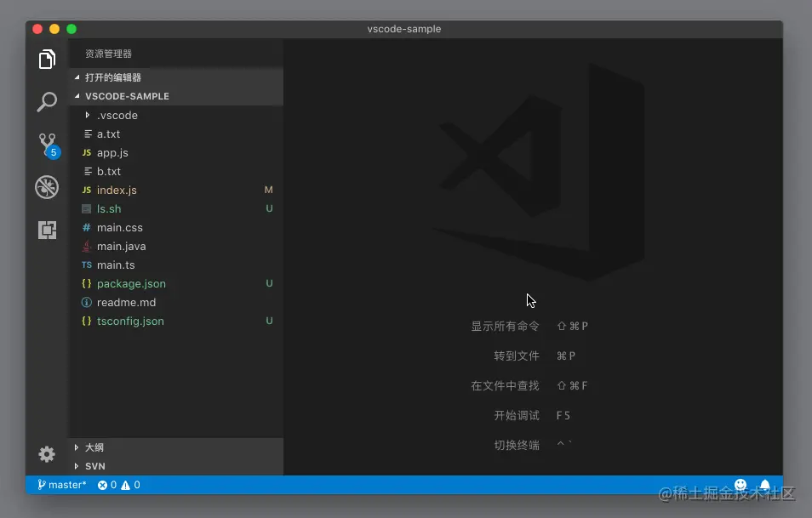Open the Extensions view icon
Image resolution: width=812 pixels, height=518 pixels.
click(x=47, y=230)
